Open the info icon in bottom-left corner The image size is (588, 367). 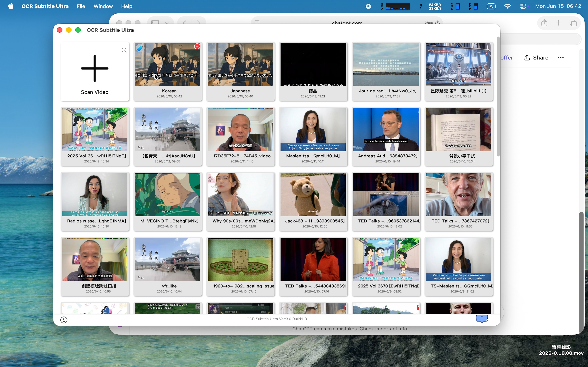64,320
